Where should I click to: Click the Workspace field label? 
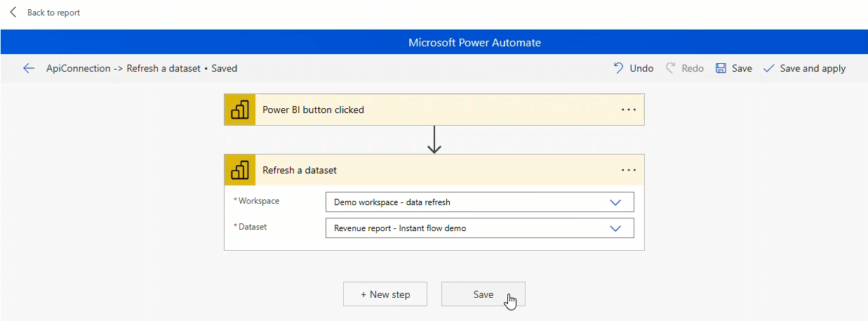tap(257, 201)
